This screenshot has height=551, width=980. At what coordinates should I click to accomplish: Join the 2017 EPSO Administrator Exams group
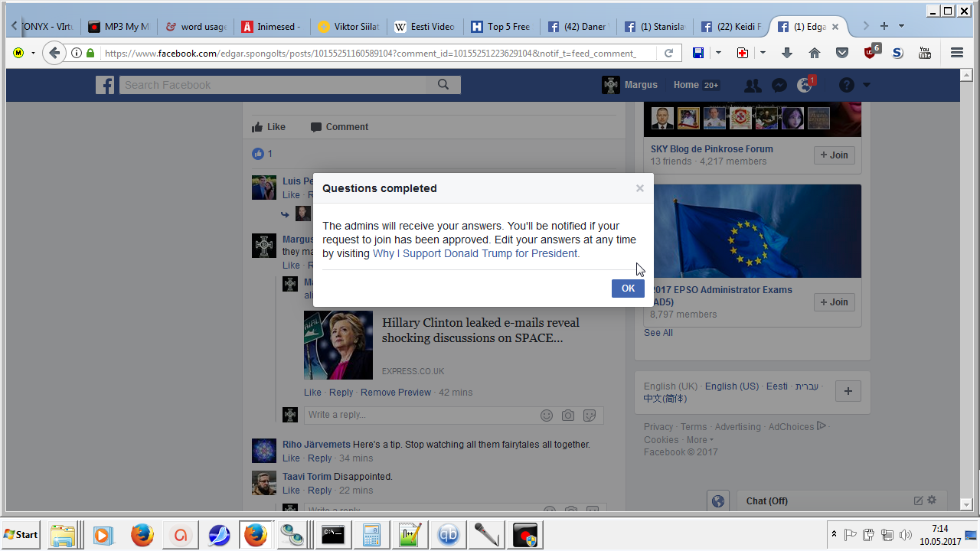click(x=834, y=302)
